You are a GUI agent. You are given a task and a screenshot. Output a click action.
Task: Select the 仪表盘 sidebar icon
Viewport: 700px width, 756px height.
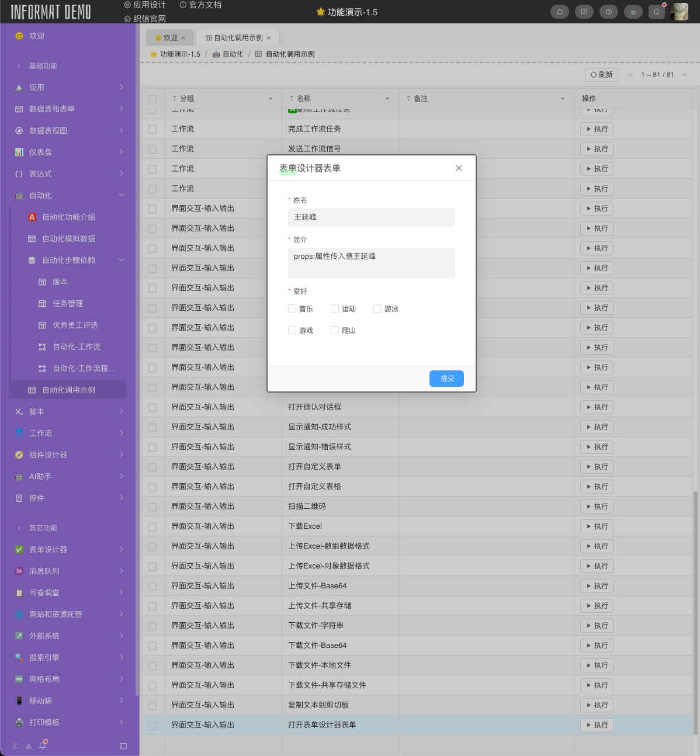coord(19,152)
